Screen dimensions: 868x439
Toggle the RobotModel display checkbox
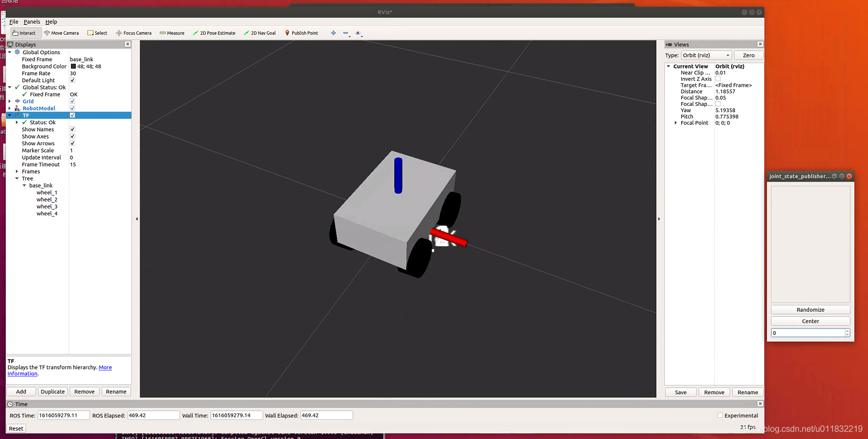[73, 108]
